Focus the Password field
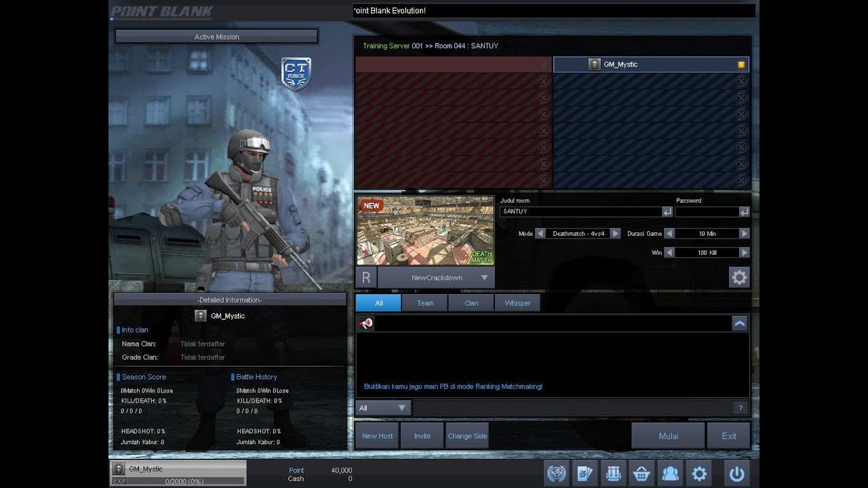This screenshot has width=868, height=488. (707, 211)
